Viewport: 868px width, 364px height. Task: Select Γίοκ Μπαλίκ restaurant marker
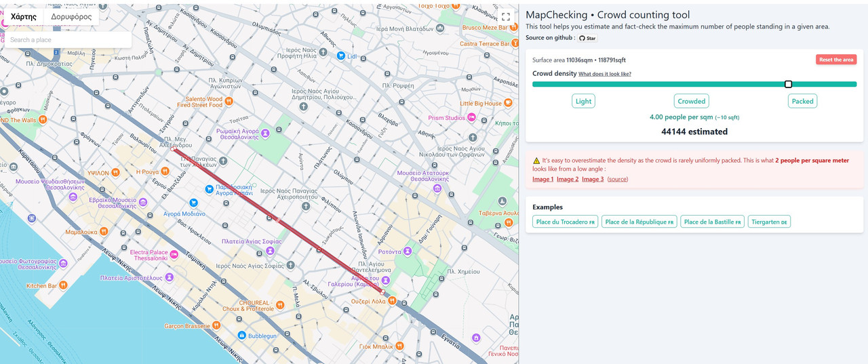pos(399,346)
